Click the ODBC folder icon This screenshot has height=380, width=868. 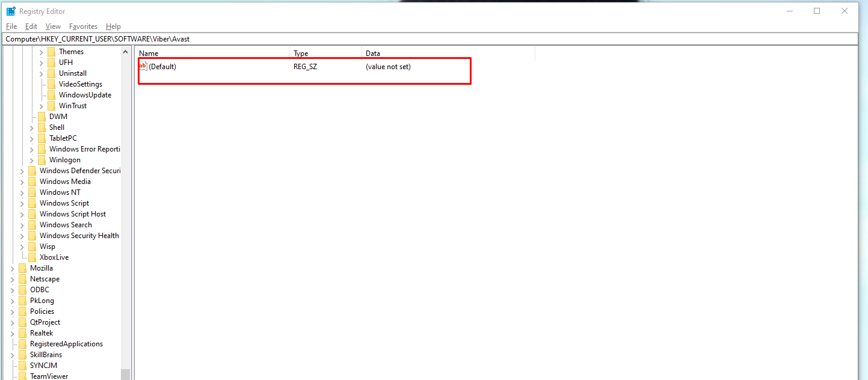click(x=22, y=290)
